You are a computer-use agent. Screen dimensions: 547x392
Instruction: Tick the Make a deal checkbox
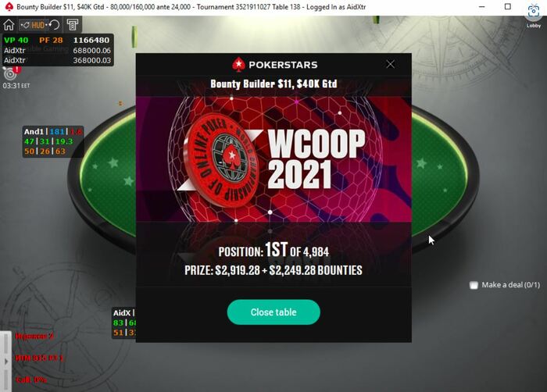point(474,285)
